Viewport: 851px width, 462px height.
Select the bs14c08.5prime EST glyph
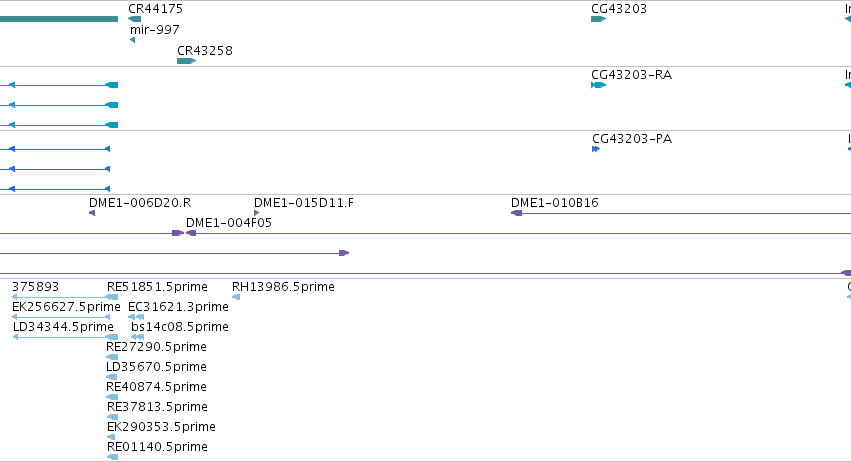click(x=137, y=337)
